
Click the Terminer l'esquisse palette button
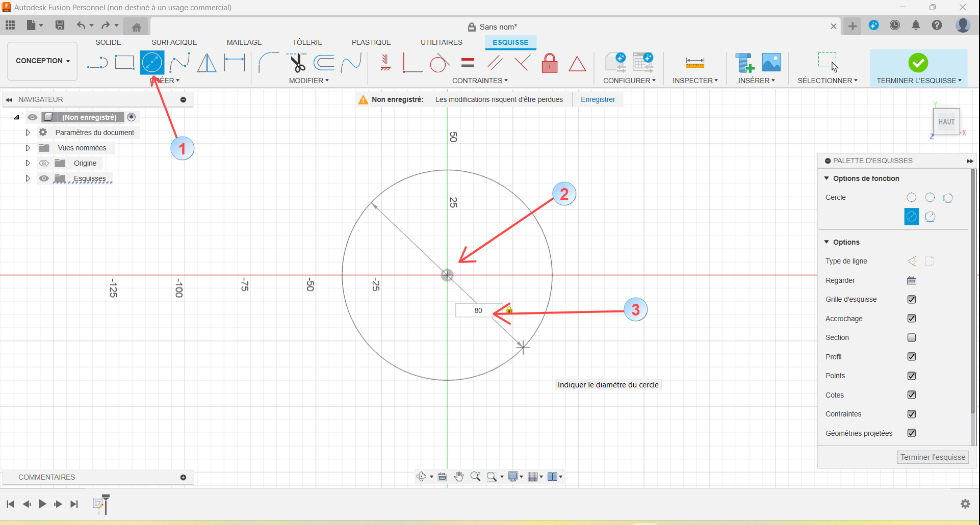[x=933, y=457]
